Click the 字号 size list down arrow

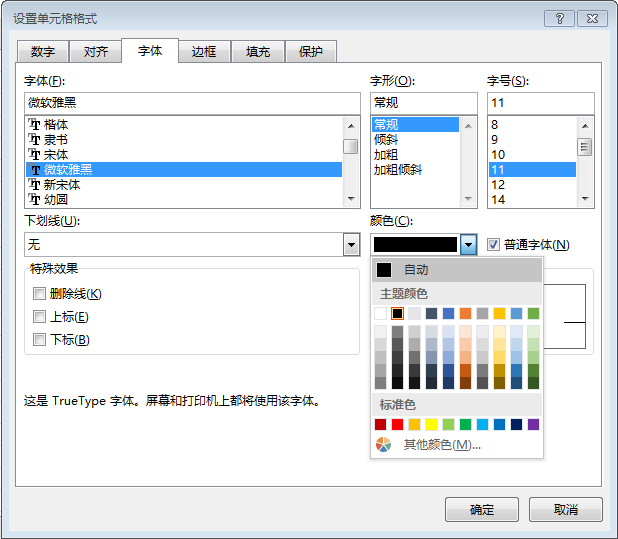click(x=585, y=199)
